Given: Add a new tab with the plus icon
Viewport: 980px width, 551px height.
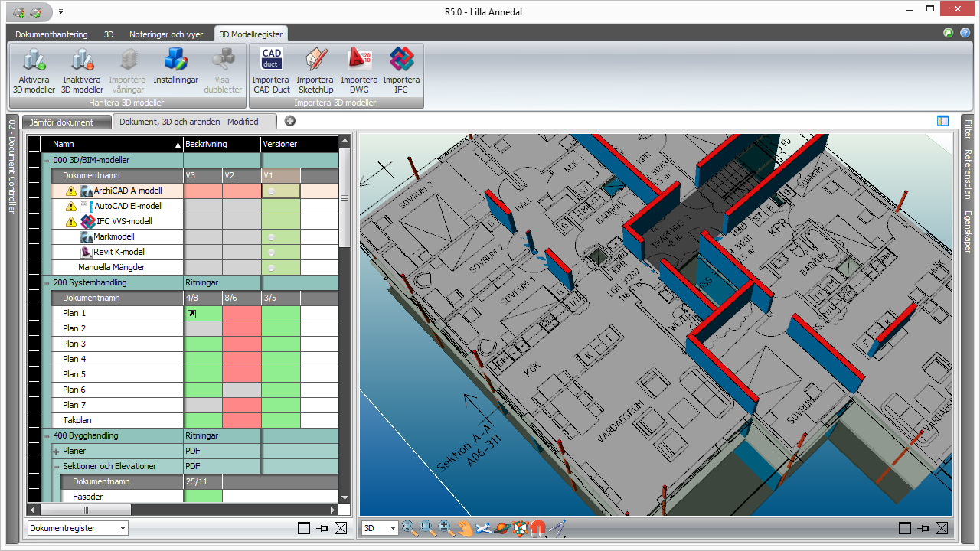Looking at the screenshot, I should click(289, 121).
